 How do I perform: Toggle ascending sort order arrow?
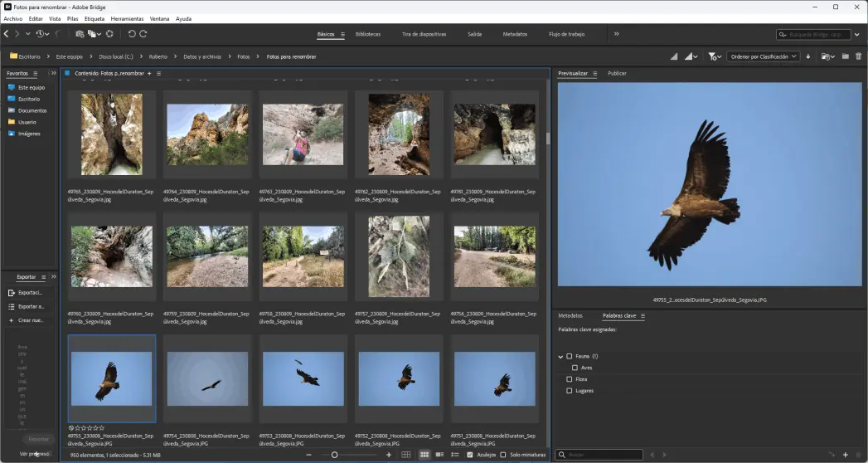pyautogui.click(x=808, y=56)
